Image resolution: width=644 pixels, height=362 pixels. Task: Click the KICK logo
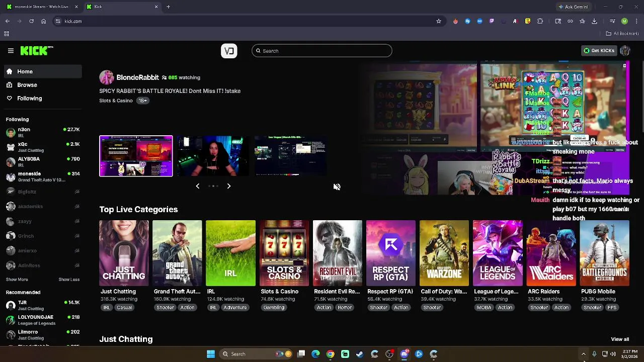pyautogui.click(x=37, y=50)
